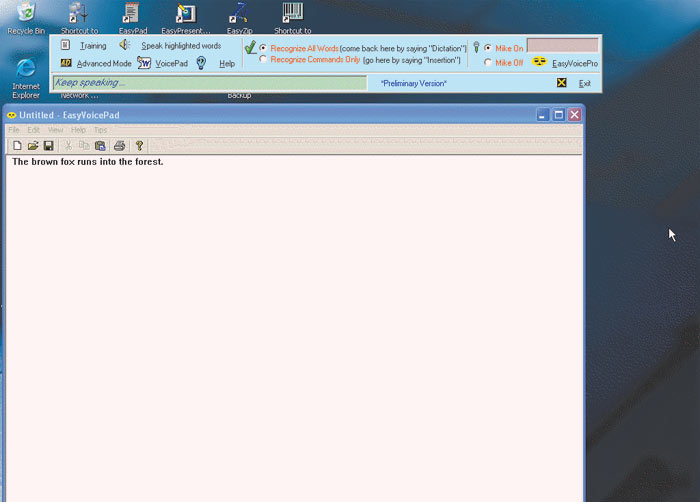700x502 pixels.
Task: Click the New document toolbar icon
Action: pos(17,146)
